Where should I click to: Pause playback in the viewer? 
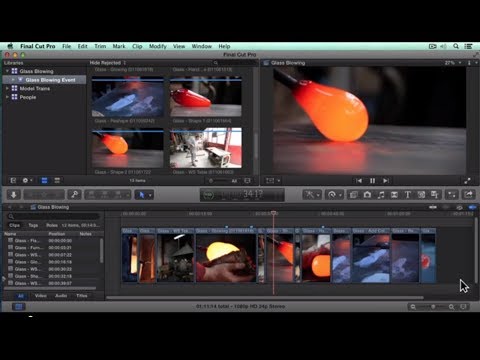[x=372, y=181]
